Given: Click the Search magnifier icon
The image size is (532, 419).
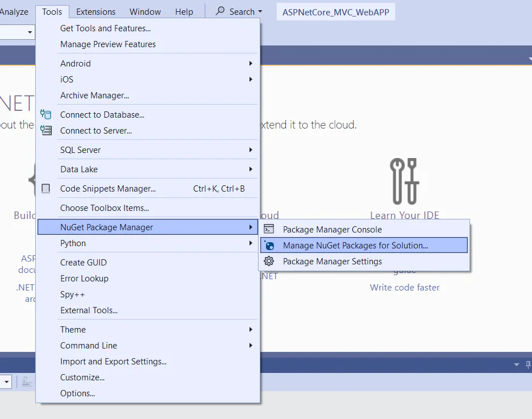Looking at the screenshot, I should click(x=220, y=11).
